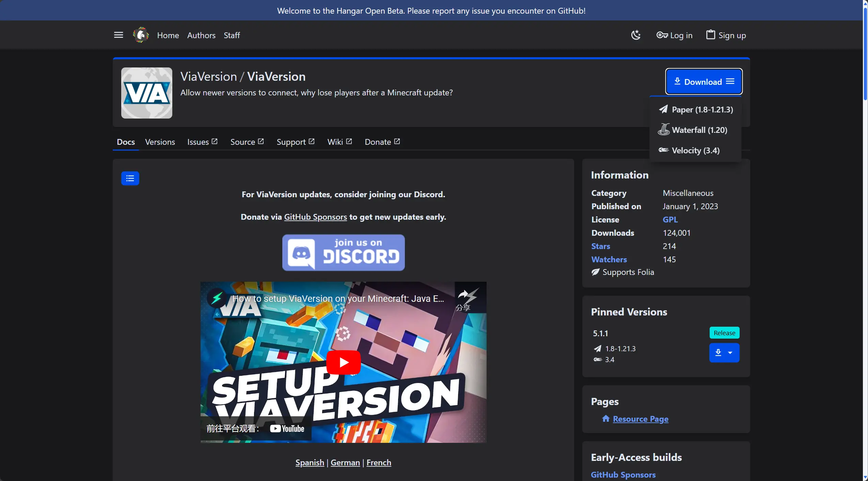Image resolution: width=868 pixels, height=481 pixels.
Task: Select Velocity (3.4) download option
Action: point(696,150)
